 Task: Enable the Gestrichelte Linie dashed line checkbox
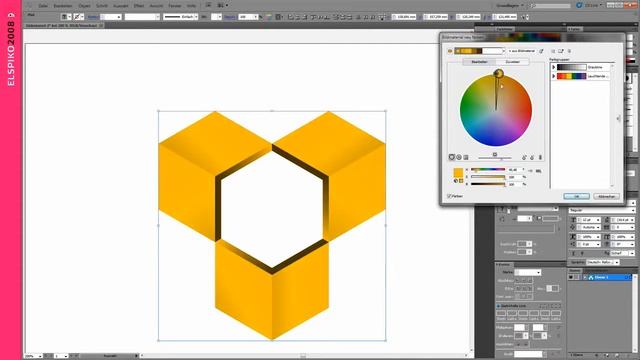coord(498,306)
